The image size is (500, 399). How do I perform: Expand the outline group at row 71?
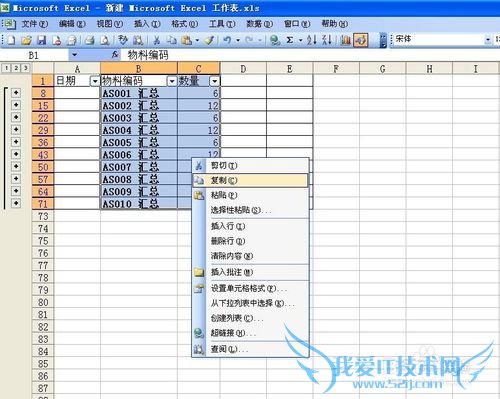click(16, 203)
